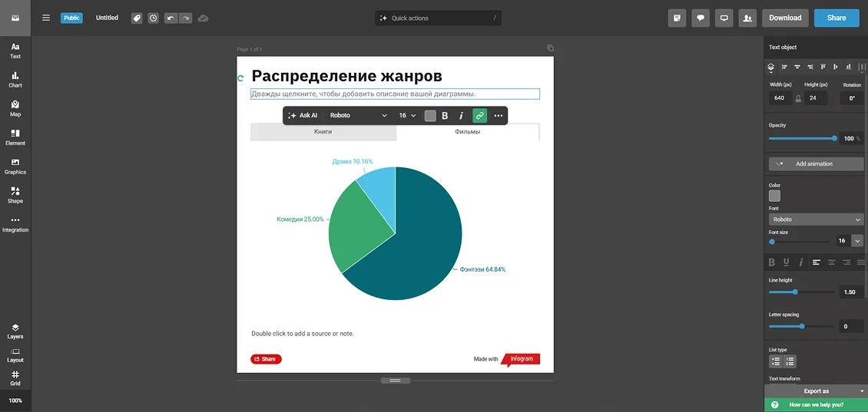Toggle italic in floating text toolbar
The height and width of the screenshot is (412, 868).
[461, 116]
